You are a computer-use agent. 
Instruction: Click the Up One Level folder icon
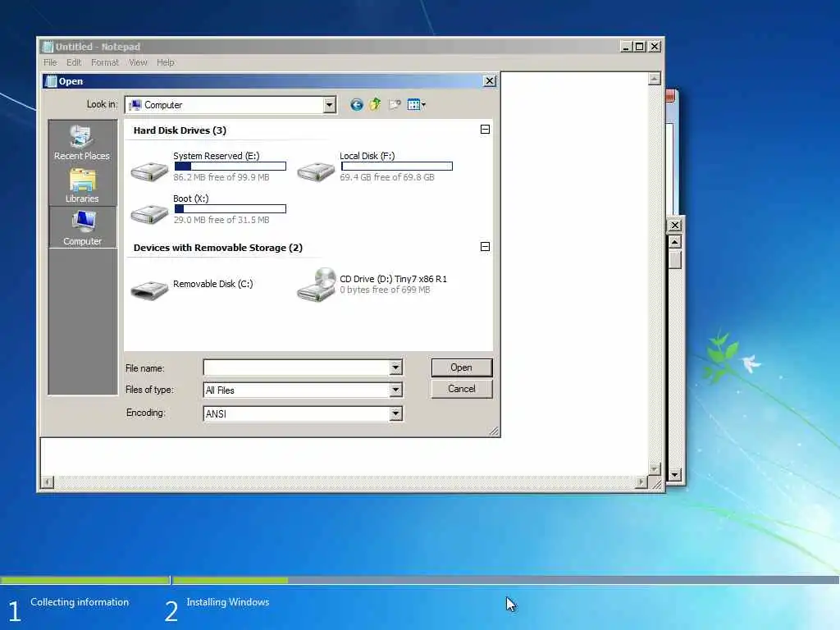(x=375, y=104)
